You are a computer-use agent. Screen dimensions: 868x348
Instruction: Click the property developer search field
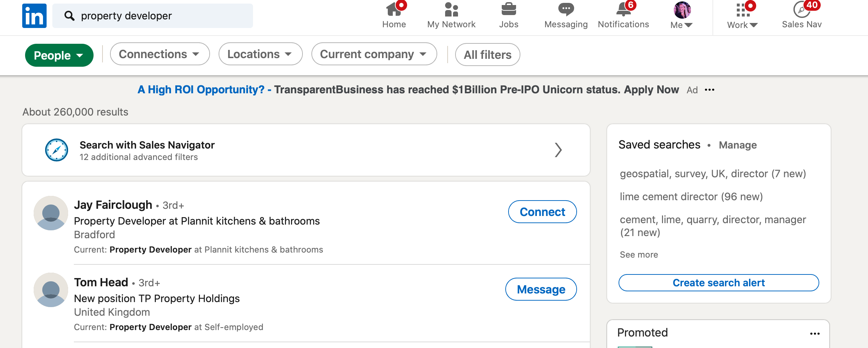point(153,16)
